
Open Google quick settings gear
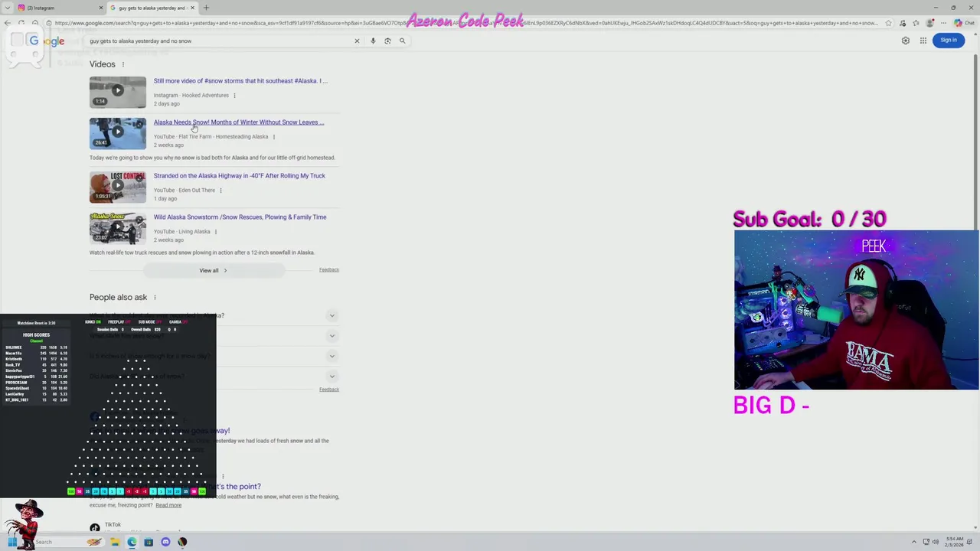[x=906, y=41]
